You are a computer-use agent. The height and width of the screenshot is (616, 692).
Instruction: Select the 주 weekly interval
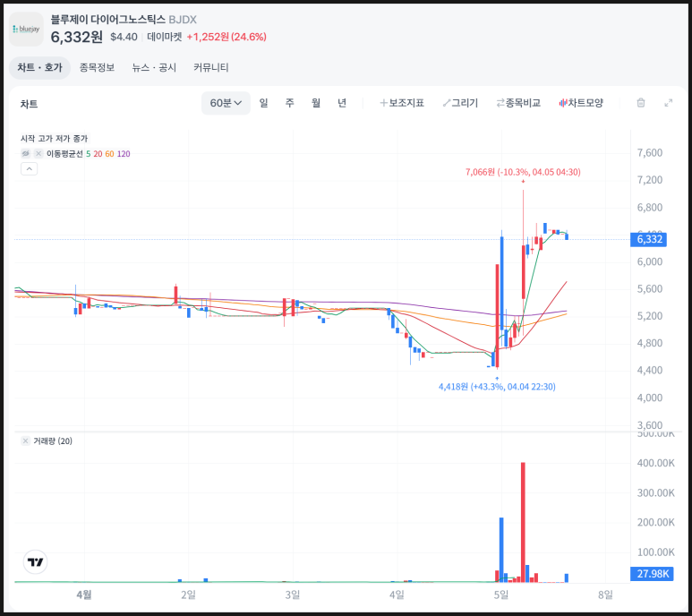(289, 103)
